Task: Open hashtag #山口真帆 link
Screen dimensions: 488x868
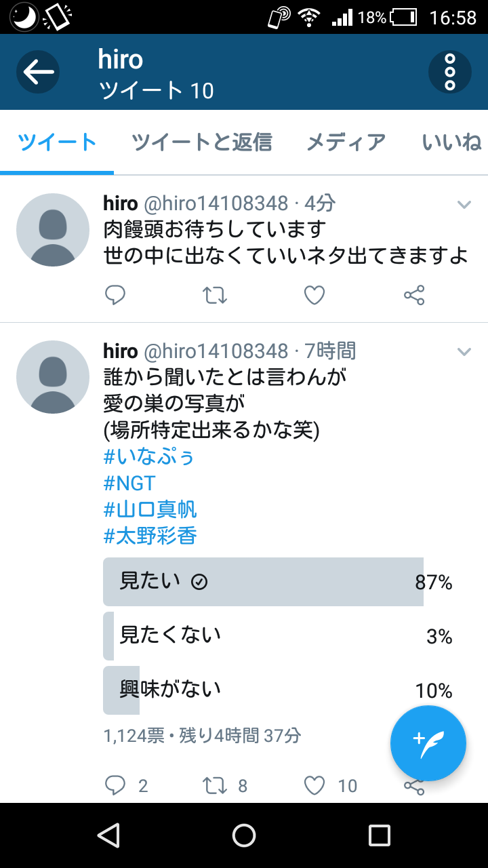Action: click(150, 509)
